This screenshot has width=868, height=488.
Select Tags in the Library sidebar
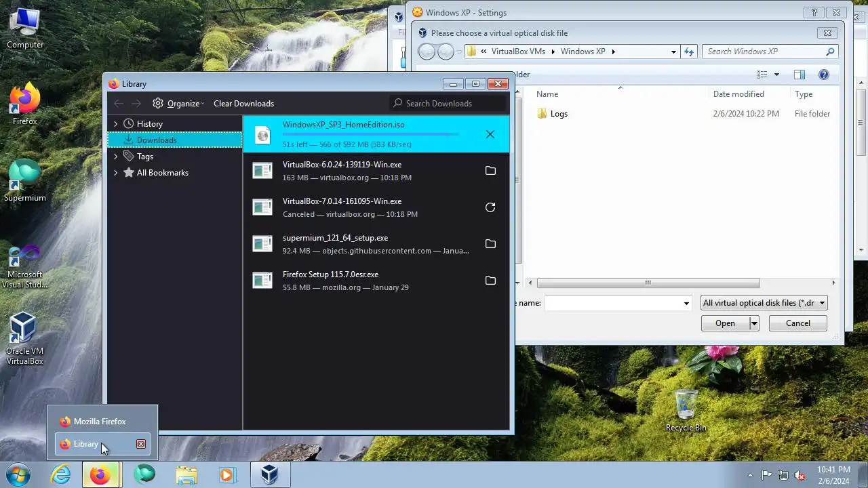[144, 157]
